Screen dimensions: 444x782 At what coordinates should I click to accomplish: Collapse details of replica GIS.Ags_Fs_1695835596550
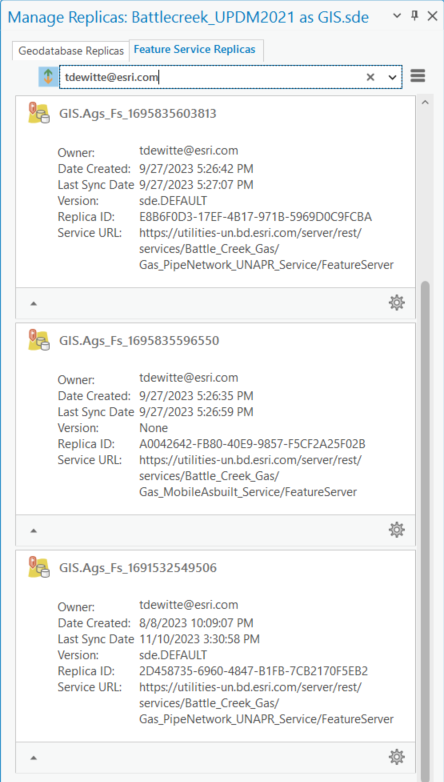[x=33, y=531]
